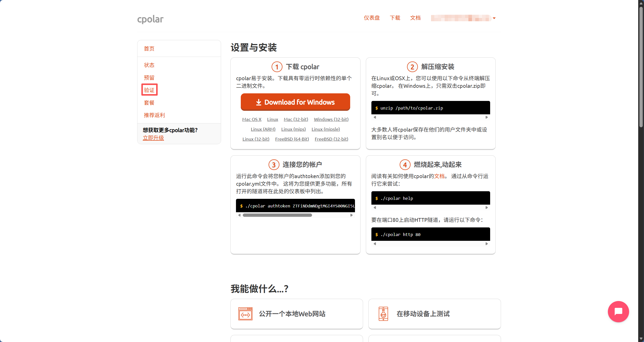This screenshot has width=644, height=342.
Task: Select 验证 in the sidebar
Action: click(149, 90)
